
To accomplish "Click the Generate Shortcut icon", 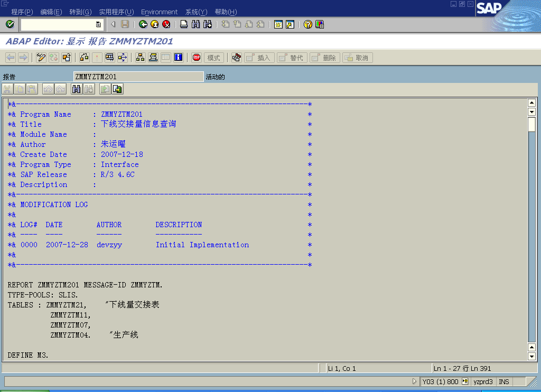I will pyautogui.click(x=290, y=24).
